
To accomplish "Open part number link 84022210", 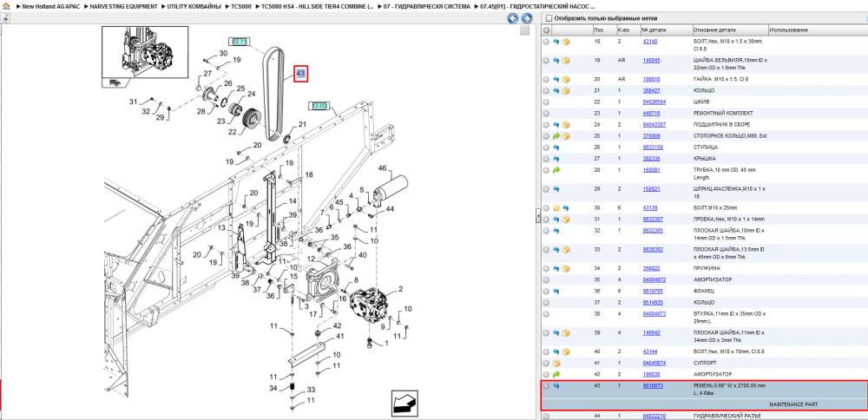I will (654, 416).
